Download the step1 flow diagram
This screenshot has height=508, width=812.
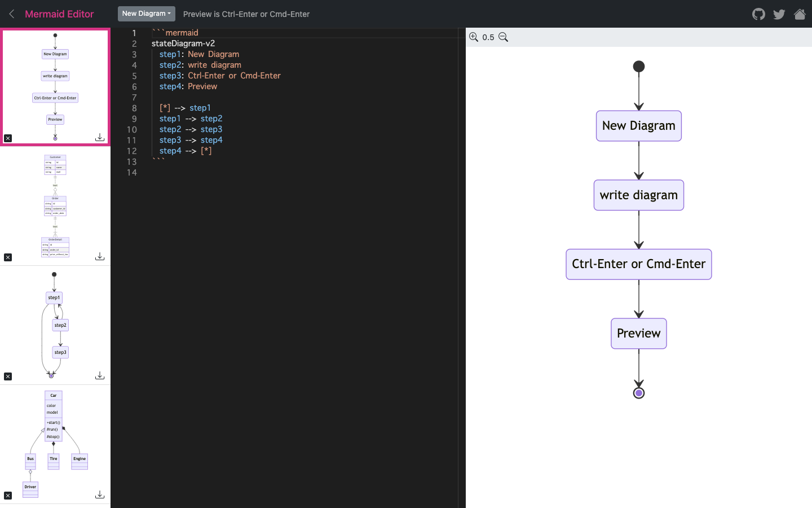click(x=100, y=375)
